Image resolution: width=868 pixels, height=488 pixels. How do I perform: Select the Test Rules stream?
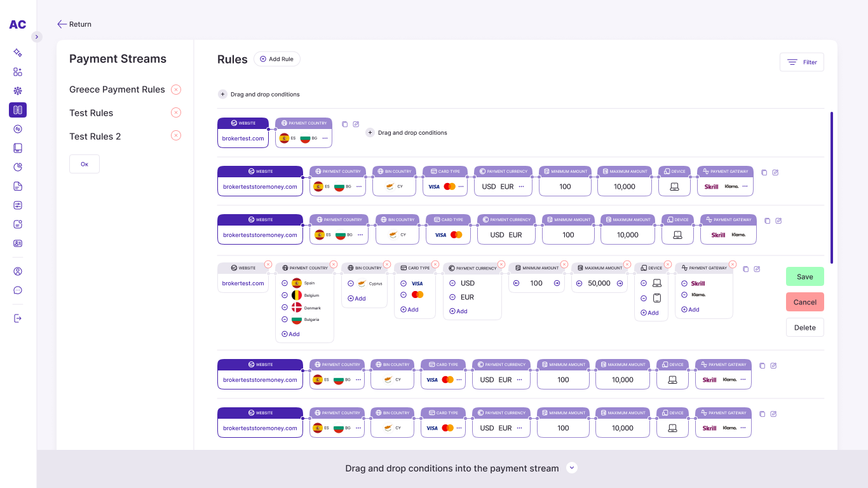tap(91, 113)
